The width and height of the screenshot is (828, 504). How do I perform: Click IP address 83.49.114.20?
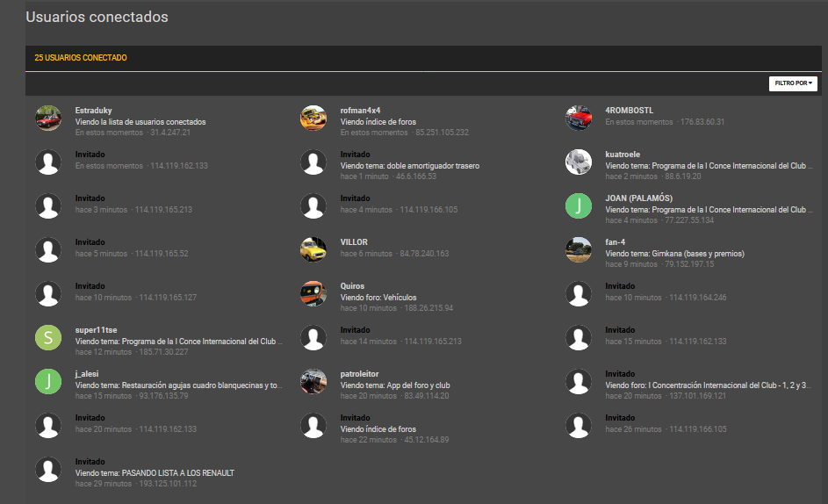coord(426,396)
